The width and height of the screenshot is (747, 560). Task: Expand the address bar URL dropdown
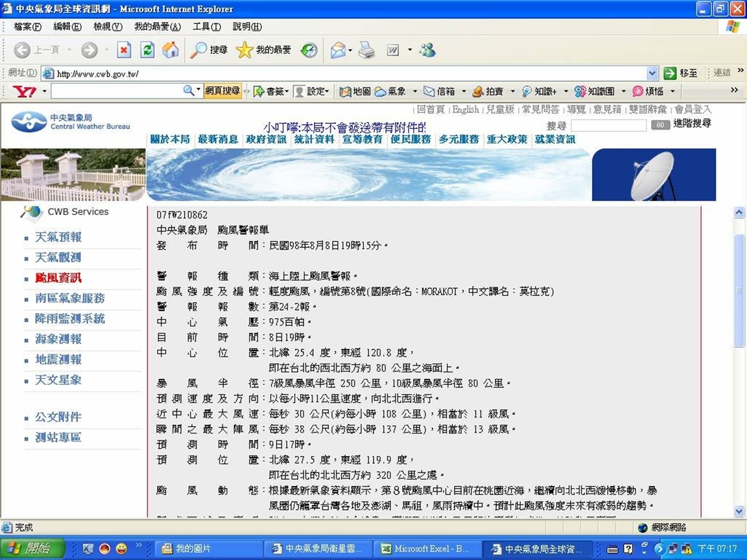click(652, 73)
